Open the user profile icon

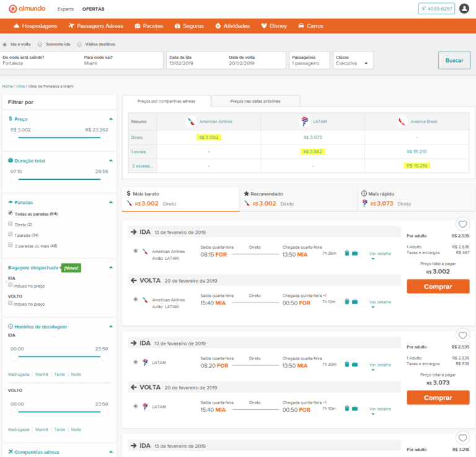(x=464, y=9)
